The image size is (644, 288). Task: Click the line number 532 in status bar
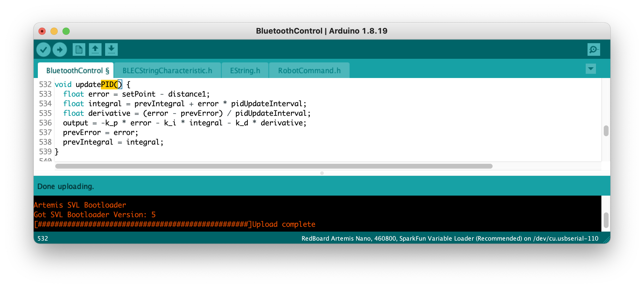point(43,238)
